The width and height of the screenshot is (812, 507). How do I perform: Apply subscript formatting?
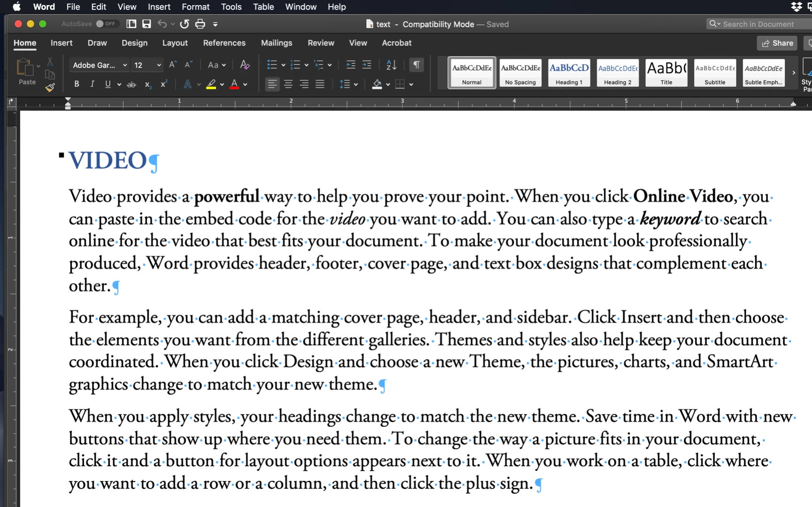(148, 84)
